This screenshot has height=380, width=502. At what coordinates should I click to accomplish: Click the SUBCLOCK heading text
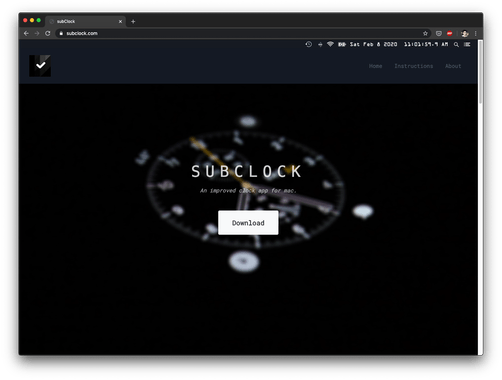[x=247, y=172]
